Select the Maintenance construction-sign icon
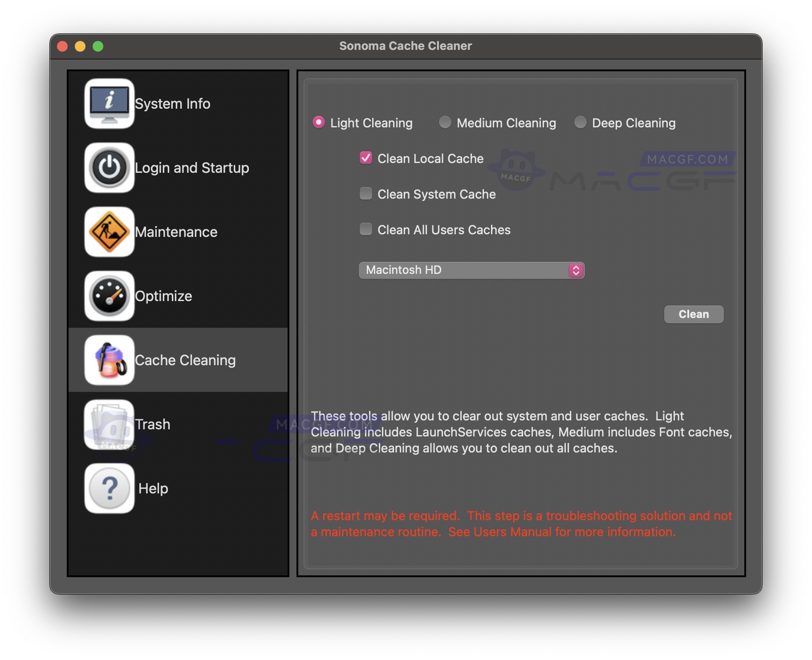Viewport: 812px width, 660px height. (x=109, y=232)
